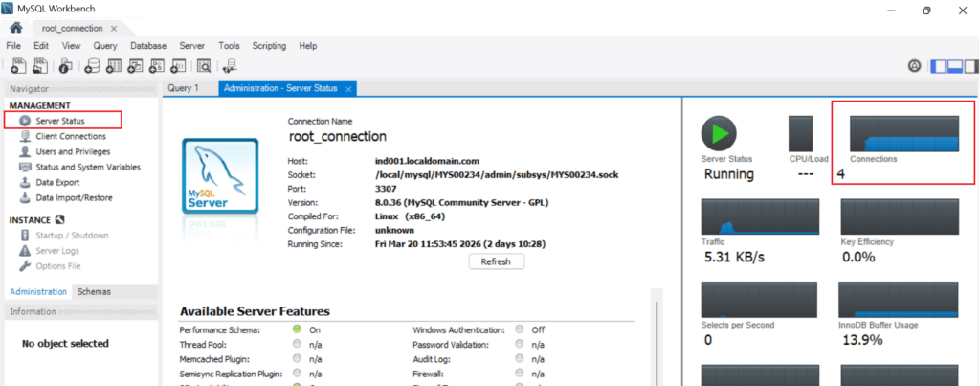
Task: Open the View menu
Action: (x=71, y=46)
